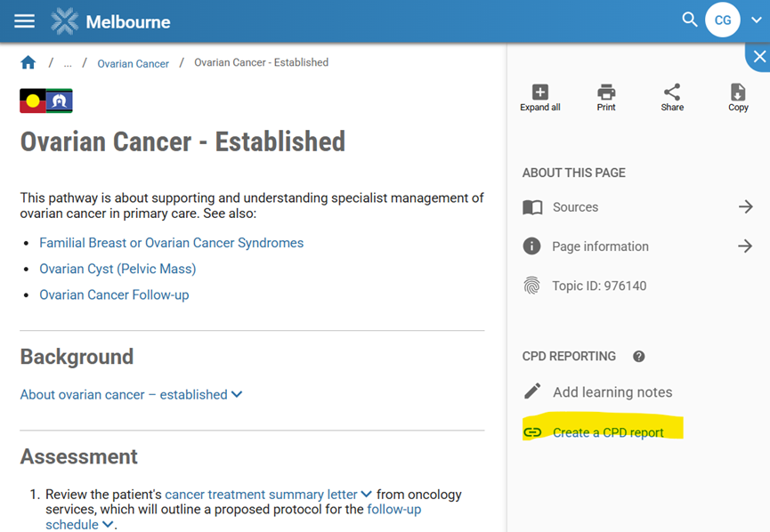The image size is (770, 532).
Task: Click Create a CPD report link
Action: pos(607,432)
